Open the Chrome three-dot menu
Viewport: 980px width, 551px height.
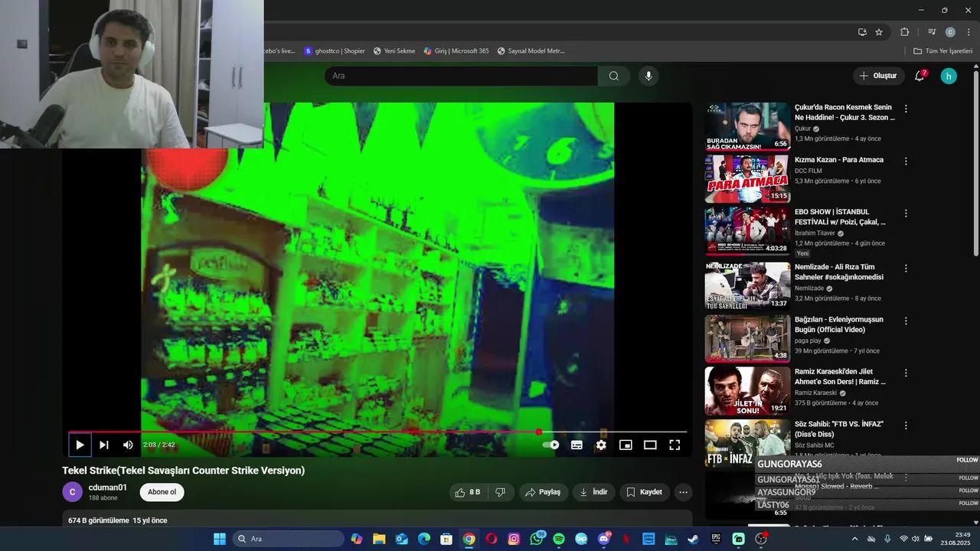pyautogui.click(x=969, y=32)
